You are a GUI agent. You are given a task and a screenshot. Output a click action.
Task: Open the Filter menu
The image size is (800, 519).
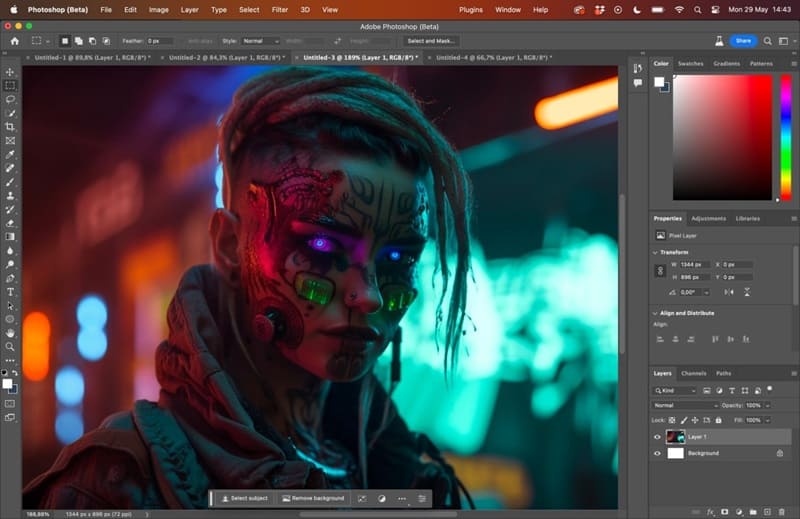280,10
